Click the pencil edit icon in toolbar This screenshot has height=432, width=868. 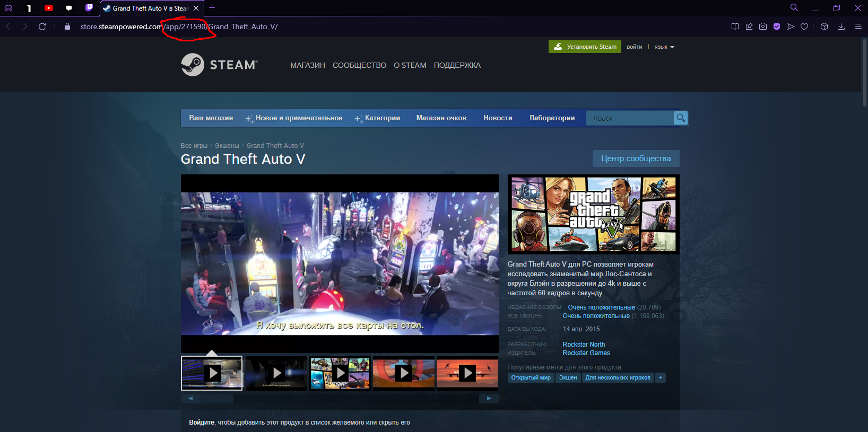pyautogui.click(x=749, y=27)
